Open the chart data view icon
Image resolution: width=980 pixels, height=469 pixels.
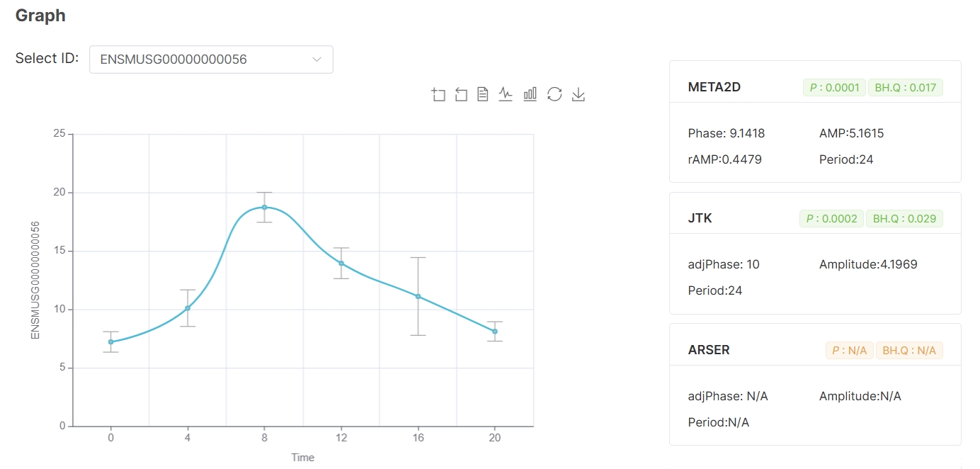483,94
